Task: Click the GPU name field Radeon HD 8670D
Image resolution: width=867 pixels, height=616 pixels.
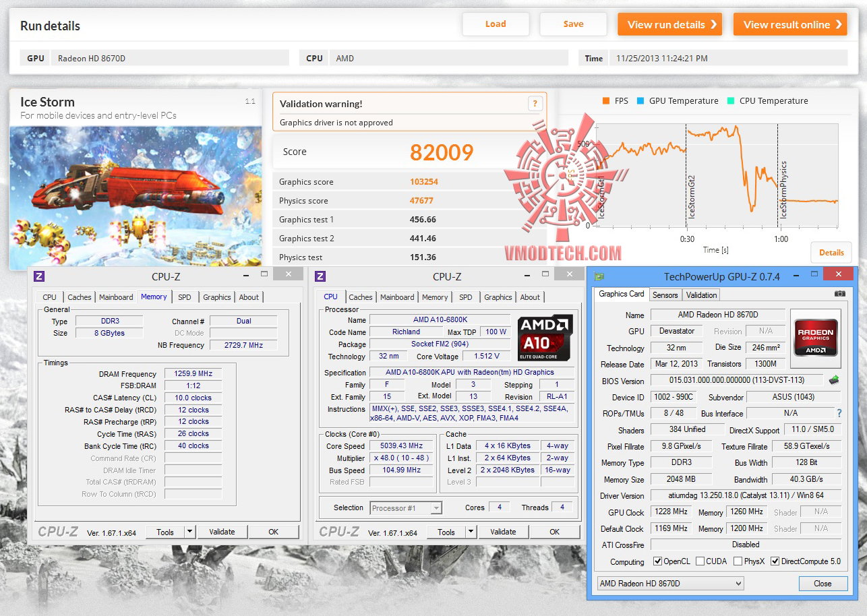Action: pyautogui.click(x=171, y=58)
